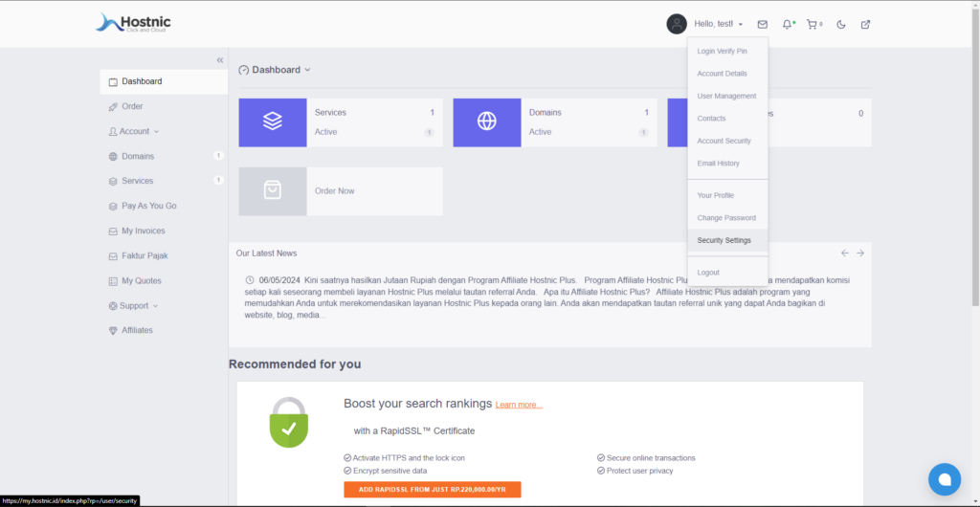Click the Dashboard gauge icon in heading
980x507 pixels.
click(x=244, y=70)
